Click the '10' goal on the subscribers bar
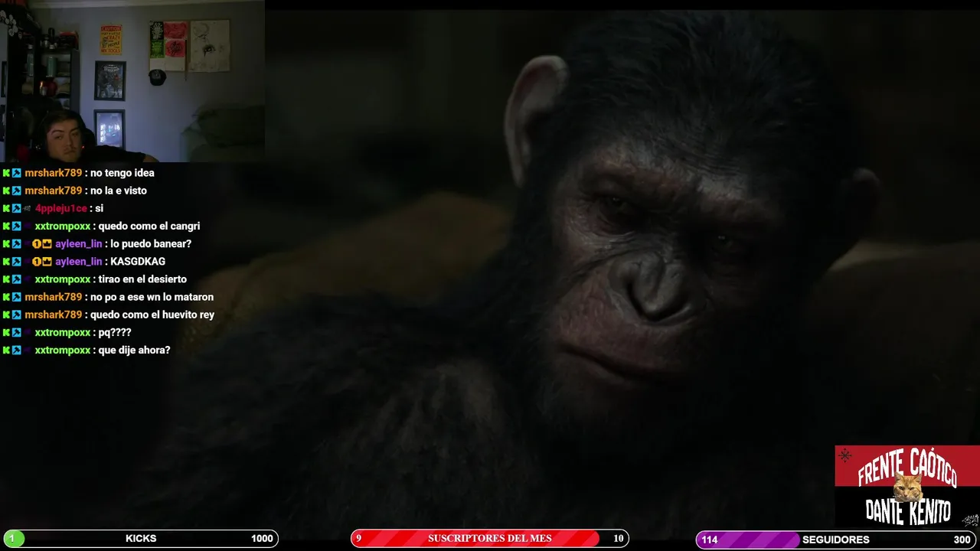This screenshot has width=980, height=551. 619,539
